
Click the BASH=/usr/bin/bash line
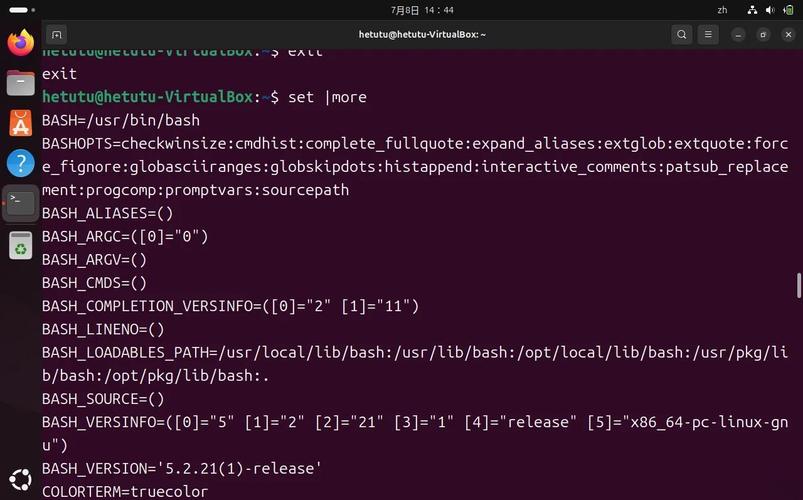click(121, 120)
